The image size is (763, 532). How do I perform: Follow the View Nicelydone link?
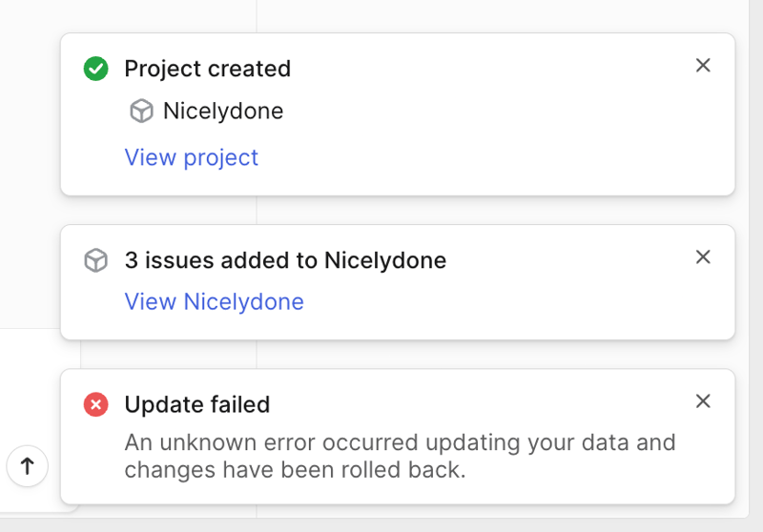214,302
